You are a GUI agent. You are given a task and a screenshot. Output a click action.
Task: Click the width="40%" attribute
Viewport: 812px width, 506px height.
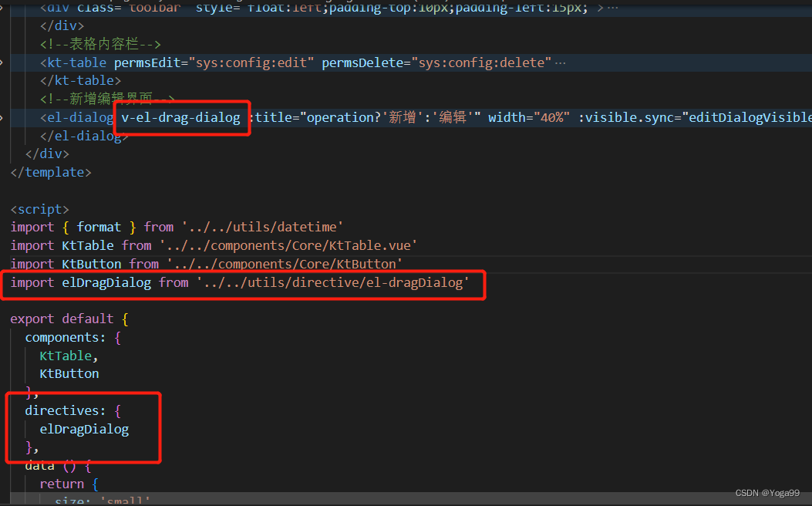529,117
